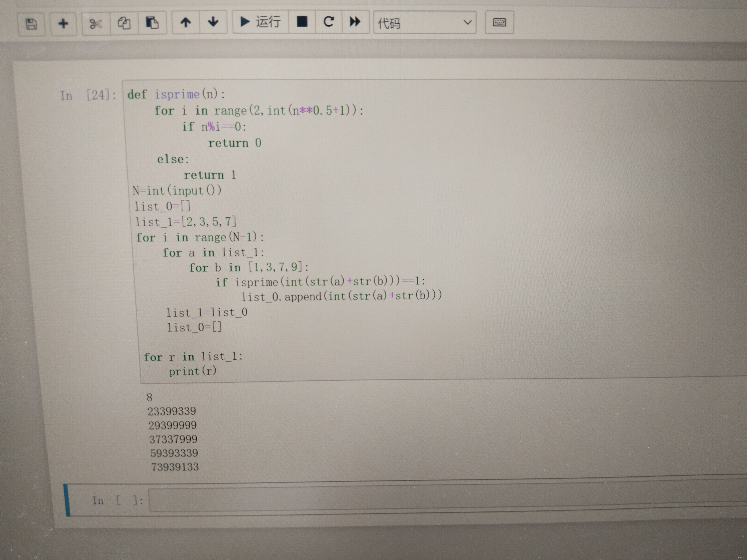Copy the selected cell
This screenshot has height=560, width=747.
124,23
